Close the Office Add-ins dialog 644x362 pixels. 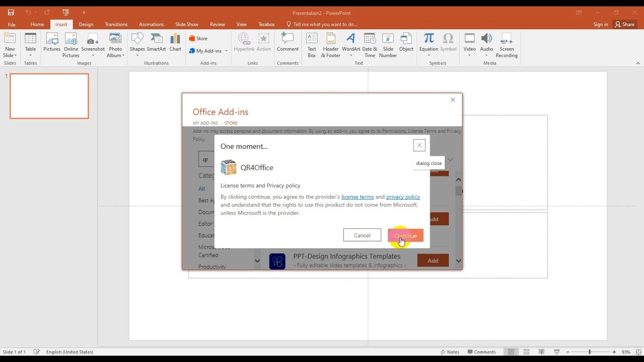[x=453, y=100]
